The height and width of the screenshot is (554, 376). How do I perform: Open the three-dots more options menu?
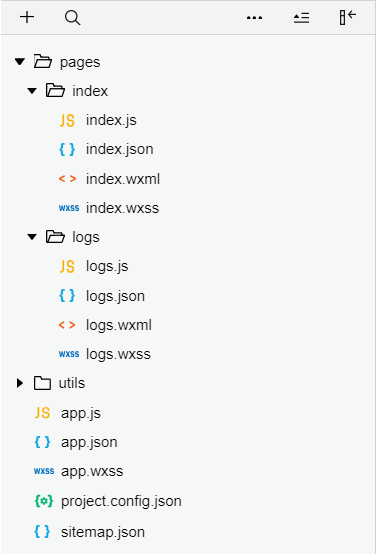click(x=254, y=18)
